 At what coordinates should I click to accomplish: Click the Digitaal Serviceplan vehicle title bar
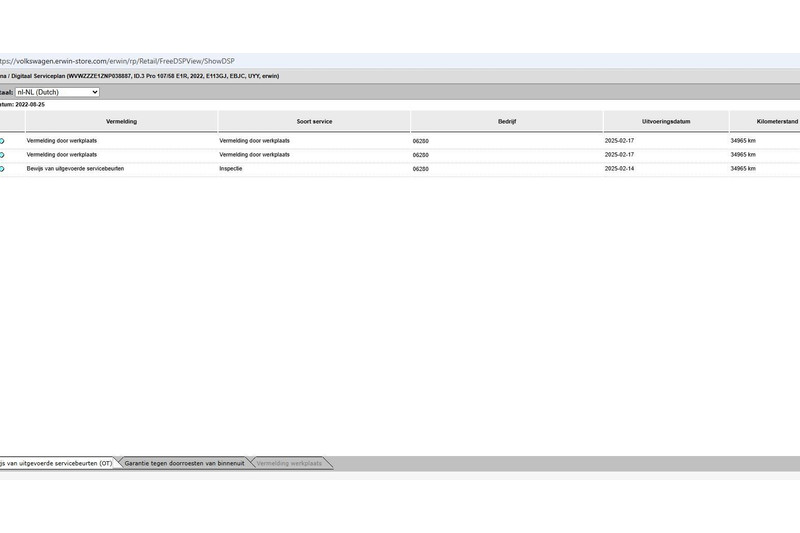pos(140,76)
